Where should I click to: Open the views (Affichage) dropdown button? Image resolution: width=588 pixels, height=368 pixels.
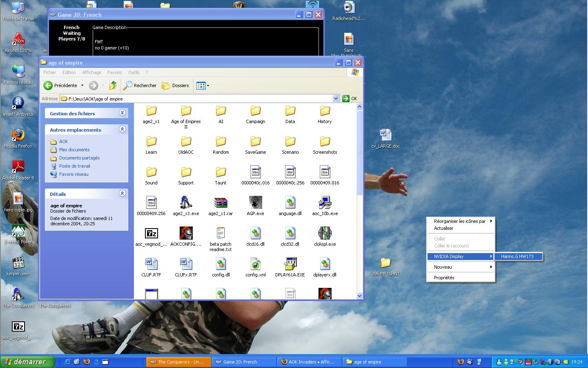203,85
